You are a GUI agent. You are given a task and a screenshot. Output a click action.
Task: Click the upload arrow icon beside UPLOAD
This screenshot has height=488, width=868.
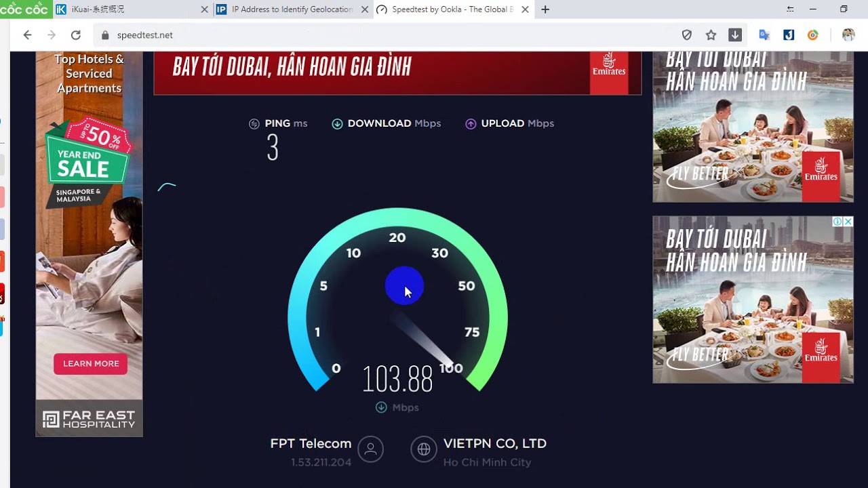(471, 123)
